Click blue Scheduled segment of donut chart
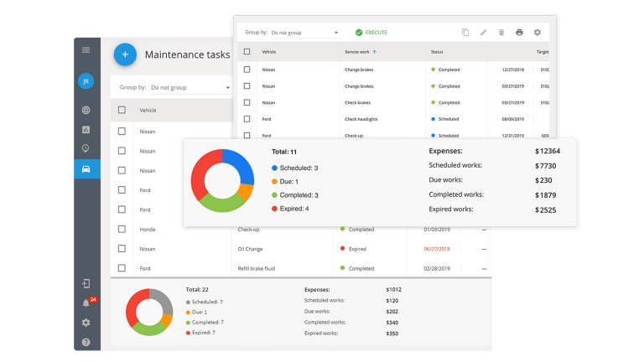The image size is (644, 362). [x=238, y=165]
